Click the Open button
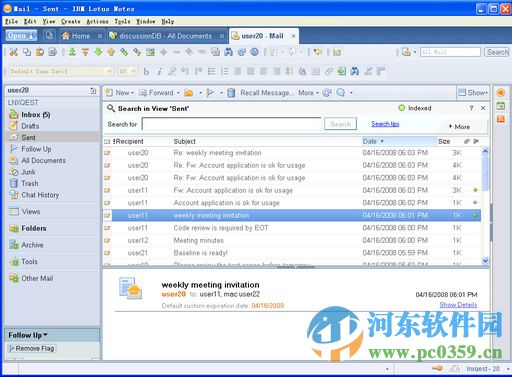This screenshot has height=377, width=512. pos(21,36)
